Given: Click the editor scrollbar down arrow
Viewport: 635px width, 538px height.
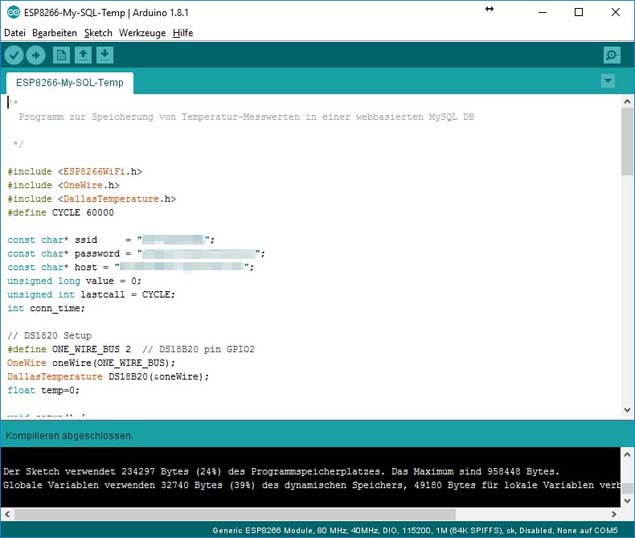Looking at the screenshot, I should coord(627,410).
